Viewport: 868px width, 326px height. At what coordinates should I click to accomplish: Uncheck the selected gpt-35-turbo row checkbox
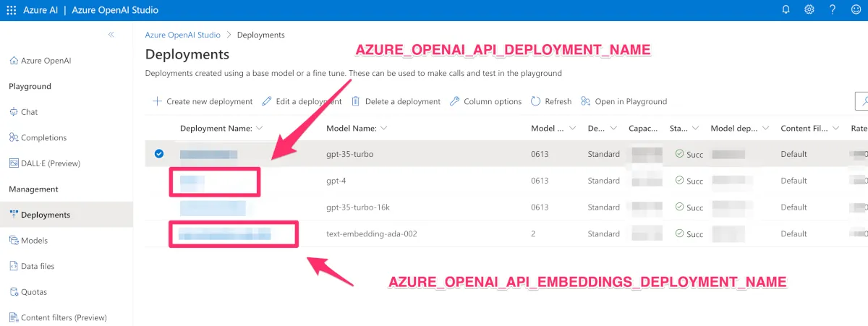click(159, 153)
